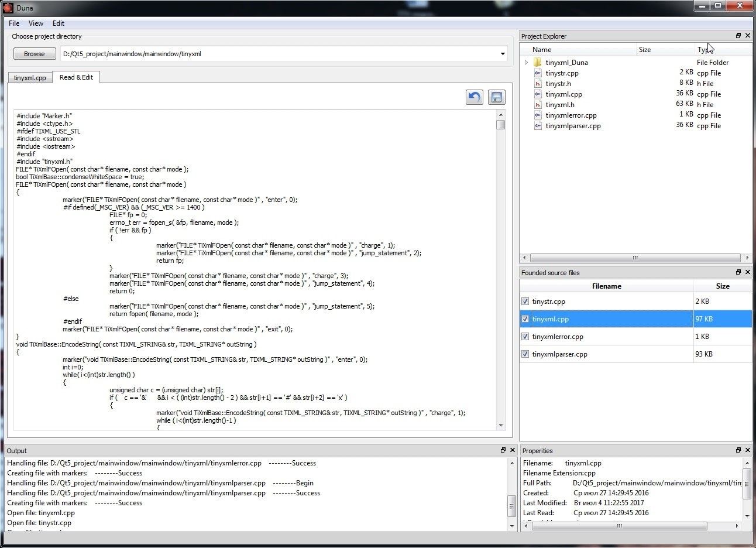Sort Project Explorer by Size column

(x=645, y=50)
